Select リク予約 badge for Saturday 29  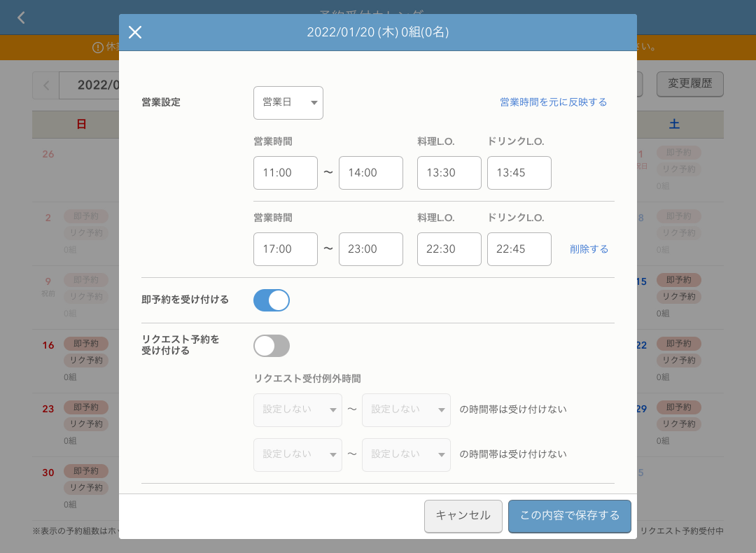679,423
